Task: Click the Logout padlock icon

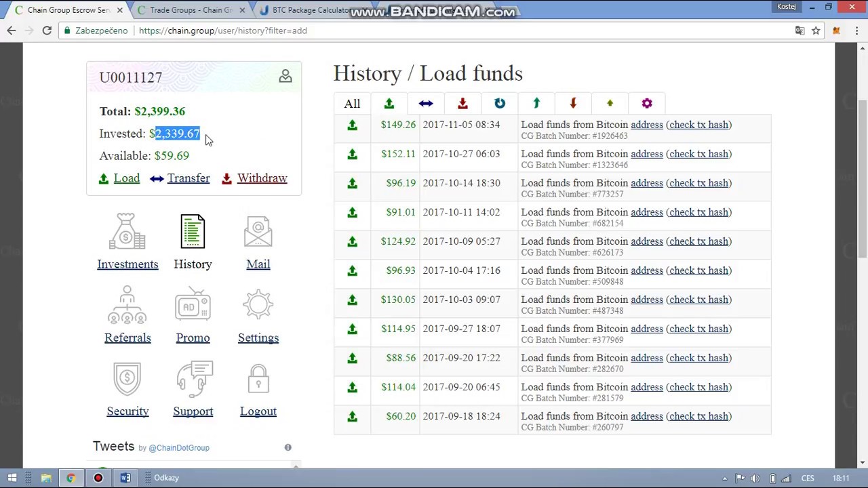Action: tap(258, 379)
